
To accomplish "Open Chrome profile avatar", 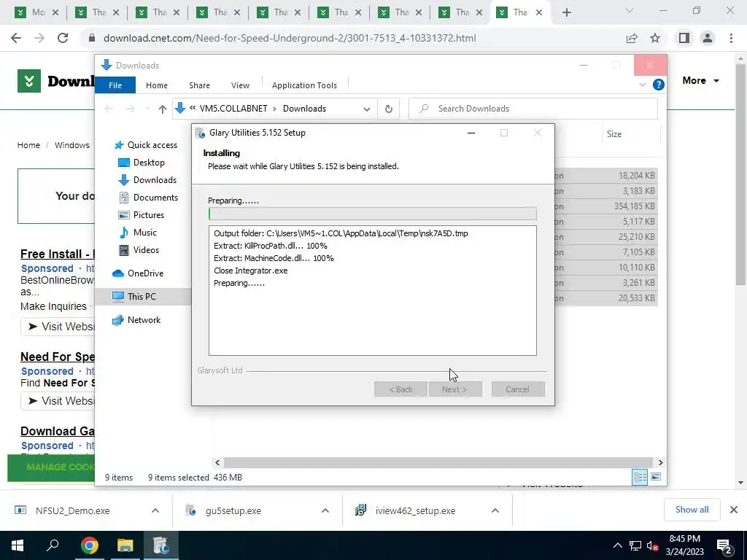I will [x=708, y=38].
